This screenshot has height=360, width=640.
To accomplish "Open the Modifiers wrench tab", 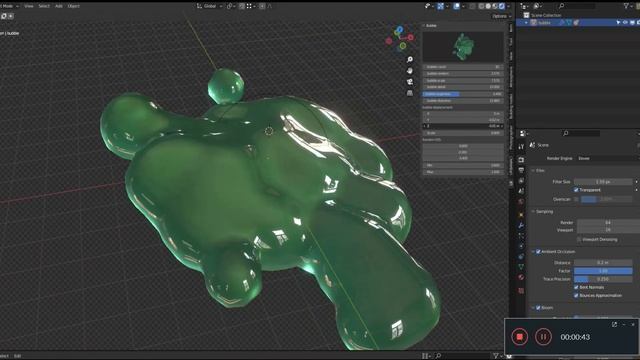I will point(521,225).
